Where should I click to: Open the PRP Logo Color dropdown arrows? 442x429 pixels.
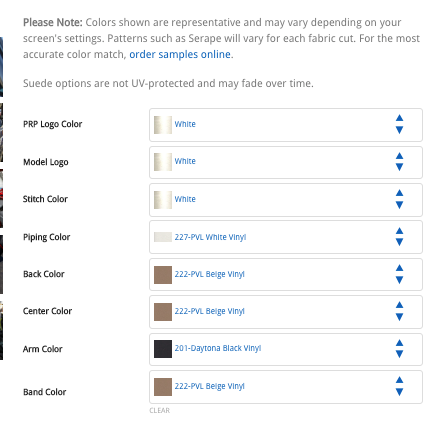pyautogui.click(x=399, y=124)
